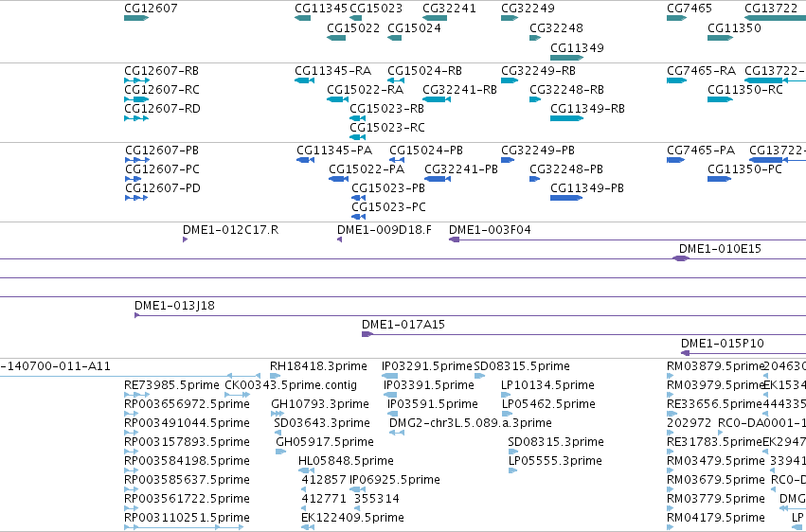The image size is (806, 532).
Task: Click the blue bar under CG11349-PB
Action: click(566, 198)
